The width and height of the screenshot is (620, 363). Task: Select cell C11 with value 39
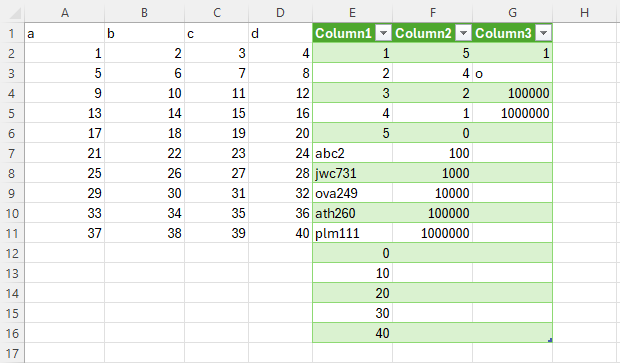coord(217,233)
